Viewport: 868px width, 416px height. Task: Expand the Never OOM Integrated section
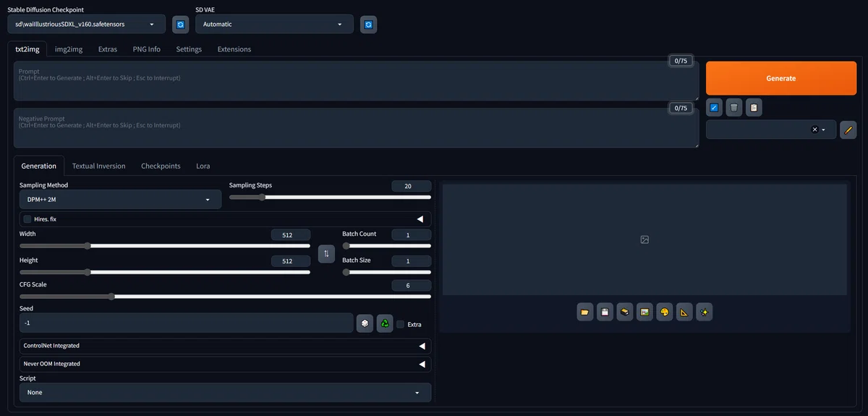click(x=225, y=364)
